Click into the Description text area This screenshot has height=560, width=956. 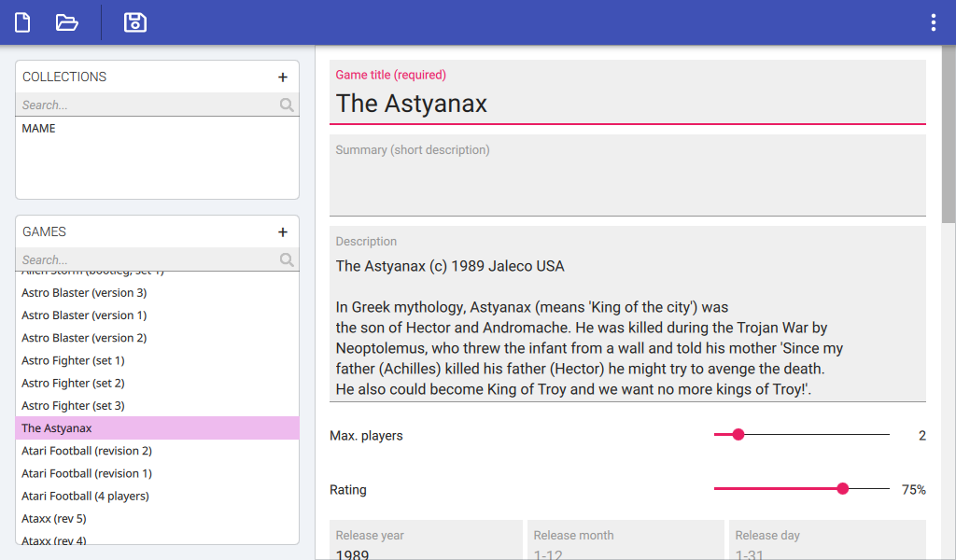click(x=627, y=314)
